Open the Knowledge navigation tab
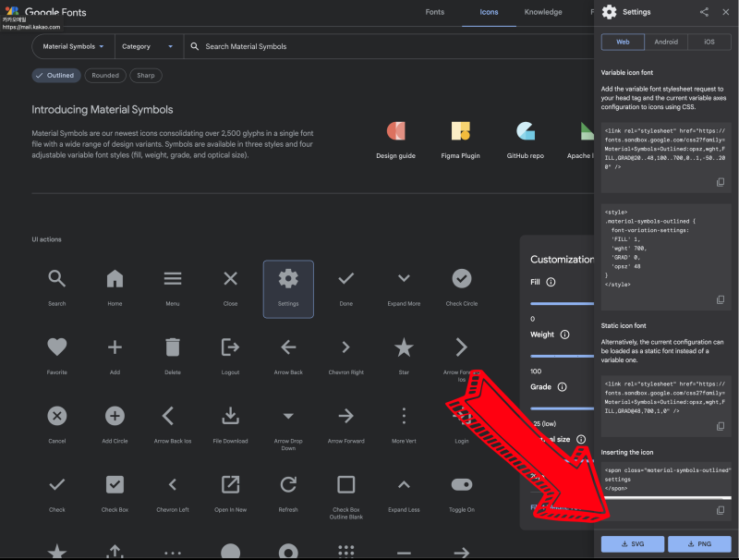 tap(543, 12)
